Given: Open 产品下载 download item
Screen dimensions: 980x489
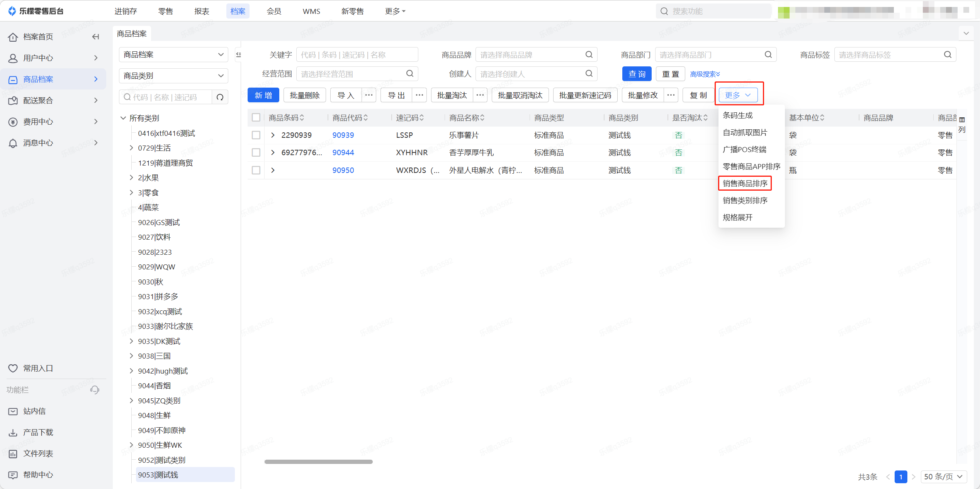Looking at the screenshot, I should tap(53, 432).
